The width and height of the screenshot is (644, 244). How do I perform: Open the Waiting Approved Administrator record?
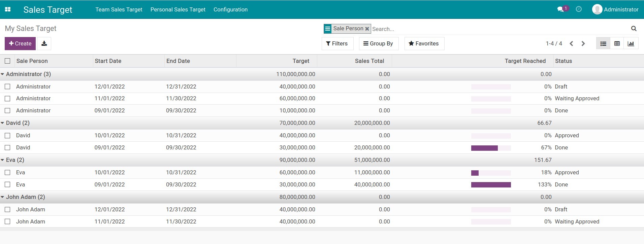(x=322, y=99)
